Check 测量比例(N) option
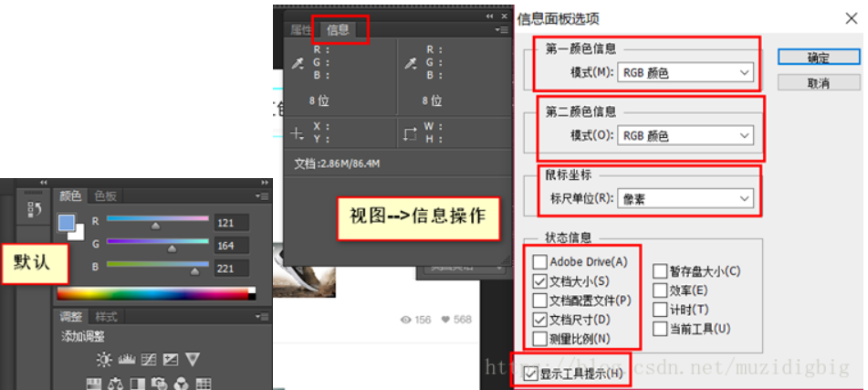Screen dimensions: 868x390 point(539,339)
